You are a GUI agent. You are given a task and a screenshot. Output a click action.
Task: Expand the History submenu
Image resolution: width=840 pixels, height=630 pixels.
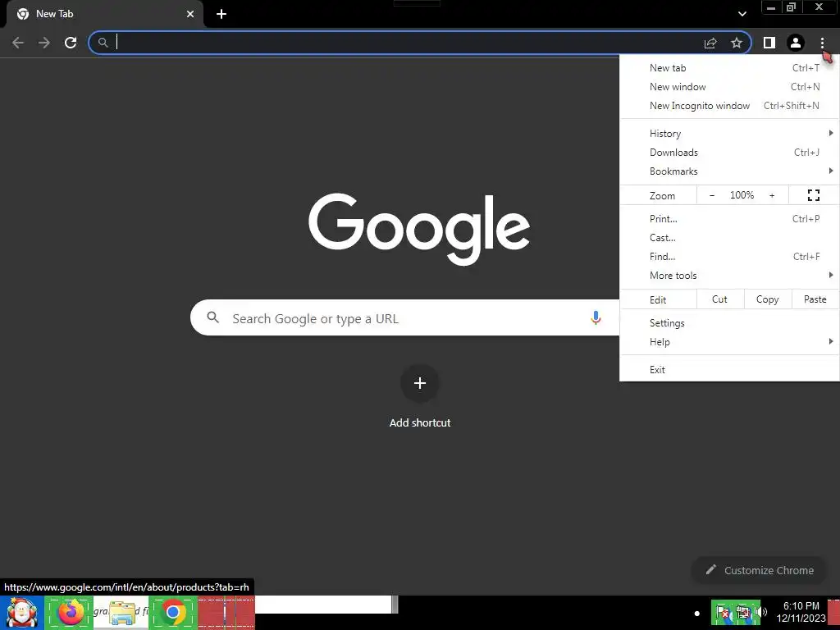[729, 134]
